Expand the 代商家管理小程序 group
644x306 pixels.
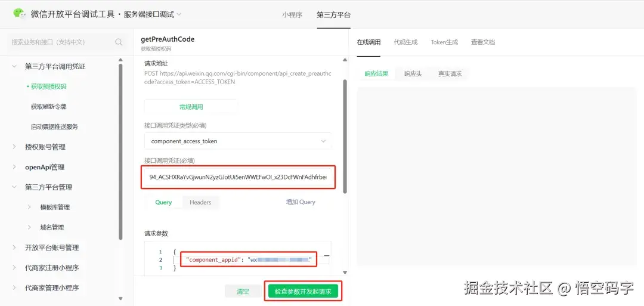(x=14, y=288)
